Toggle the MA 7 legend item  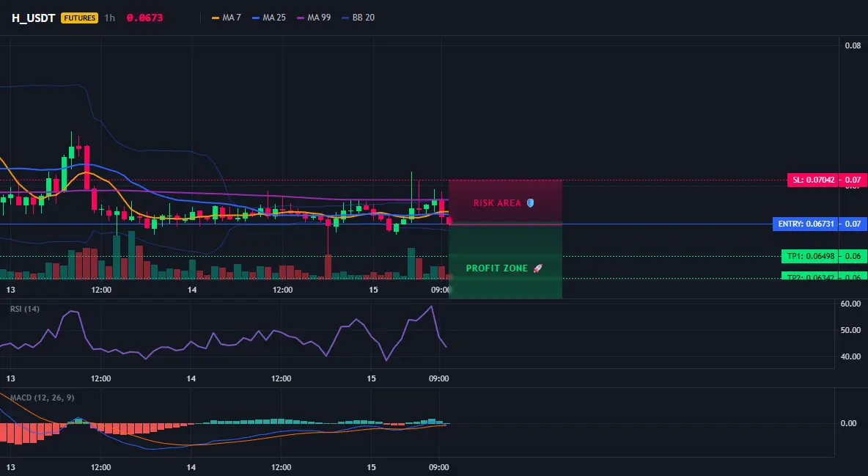coord(227,18)
